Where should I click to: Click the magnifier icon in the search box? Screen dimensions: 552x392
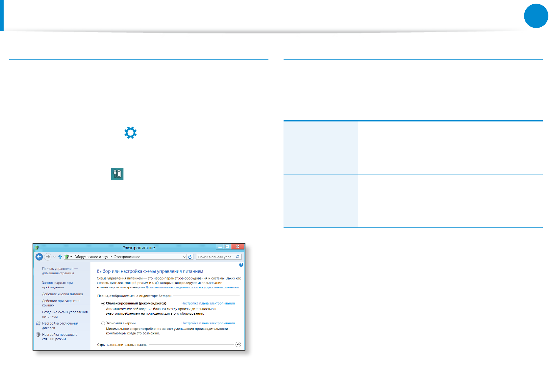(238, 257)
